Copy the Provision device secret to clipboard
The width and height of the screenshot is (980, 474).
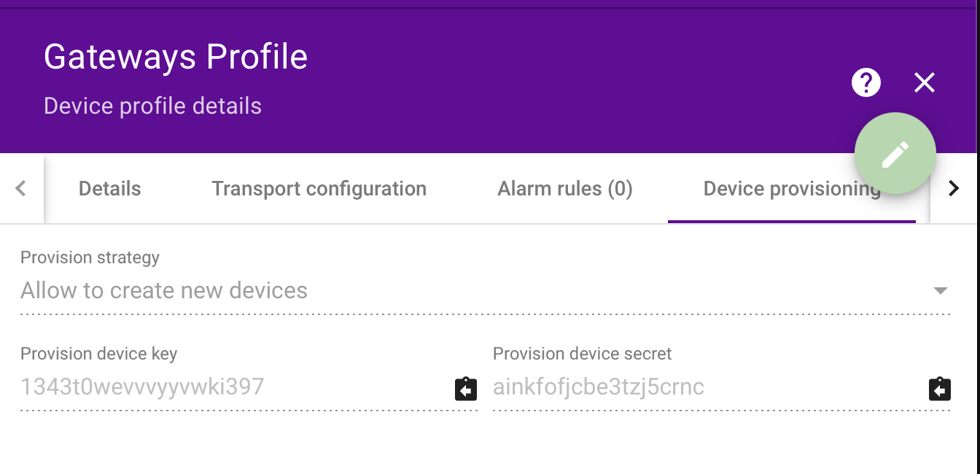pos(939,389)
